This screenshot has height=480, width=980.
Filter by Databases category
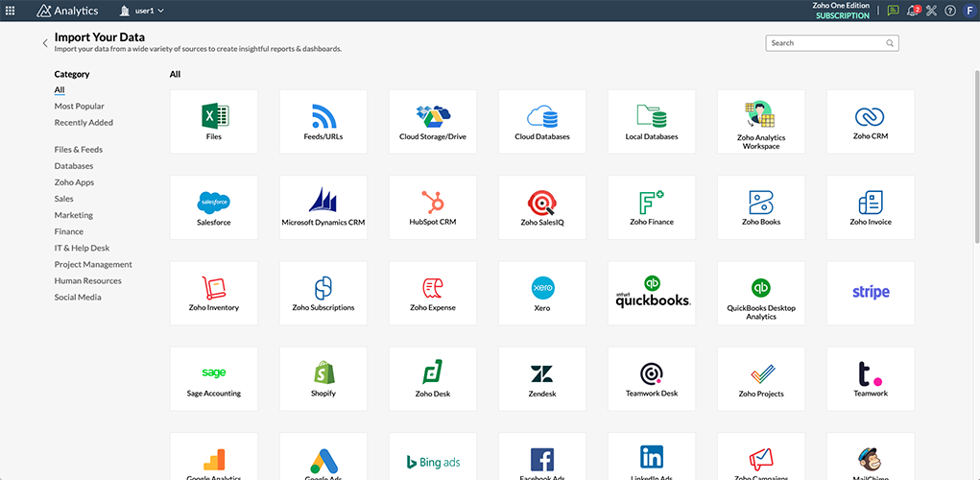pyautogui.click(x=74, y=166)
